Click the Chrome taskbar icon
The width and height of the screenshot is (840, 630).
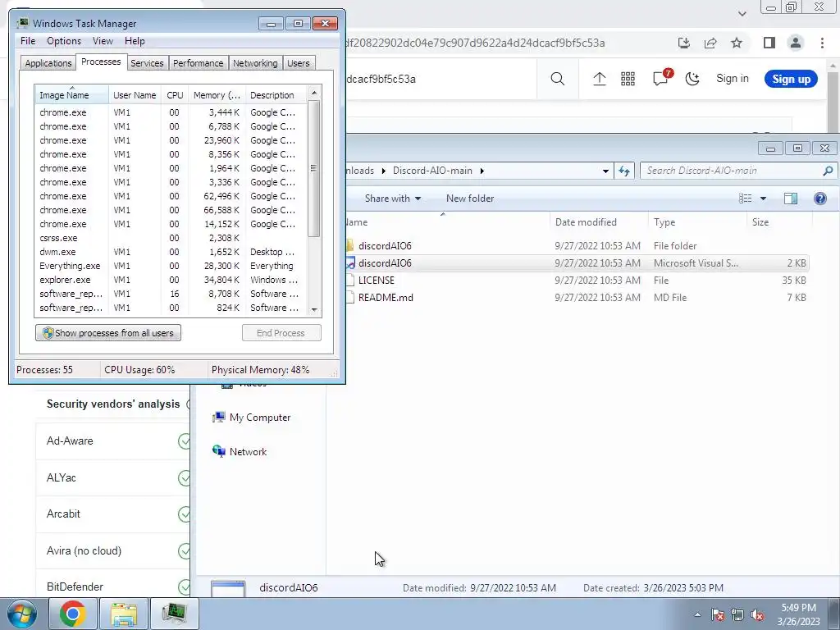pyautogui.click(x=72, y=614)
